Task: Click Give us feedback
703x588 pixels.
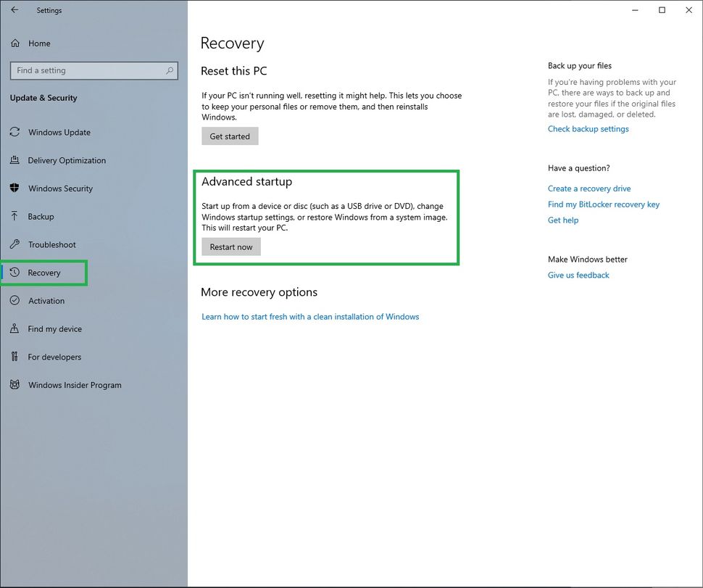Action: point(578,275)
